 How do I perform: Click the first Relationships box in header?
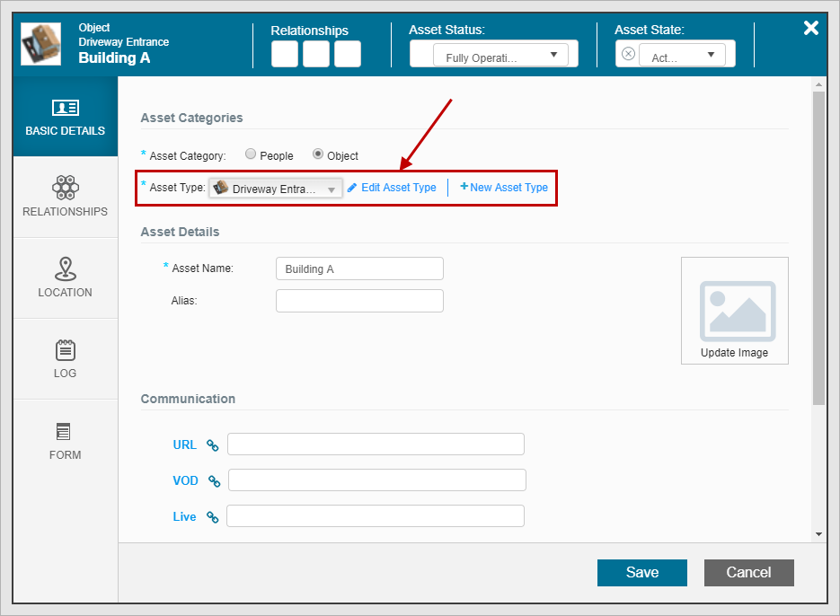coord(285,54)
